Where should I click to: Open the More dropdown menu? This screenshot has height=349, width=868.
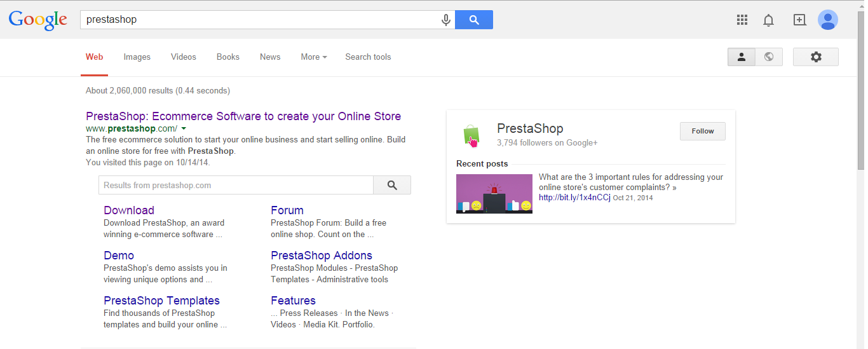coord(314,57)
